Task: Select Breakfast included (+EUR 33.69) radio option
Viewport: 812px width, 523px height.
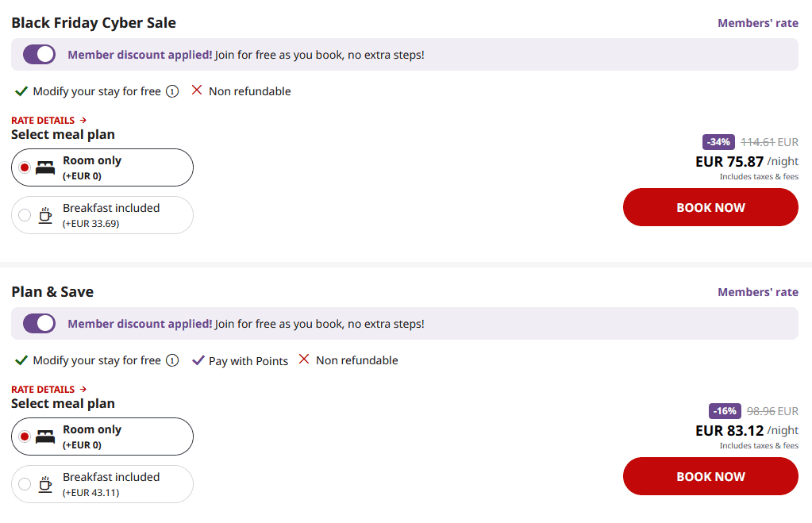Action: pos(25,215)
